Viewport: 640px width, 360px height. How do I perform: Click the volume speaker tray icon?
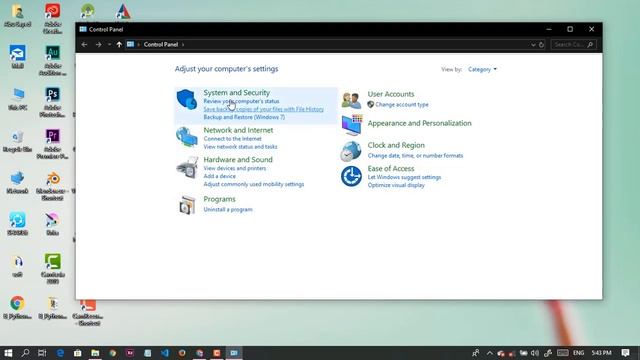pos(535,353)
